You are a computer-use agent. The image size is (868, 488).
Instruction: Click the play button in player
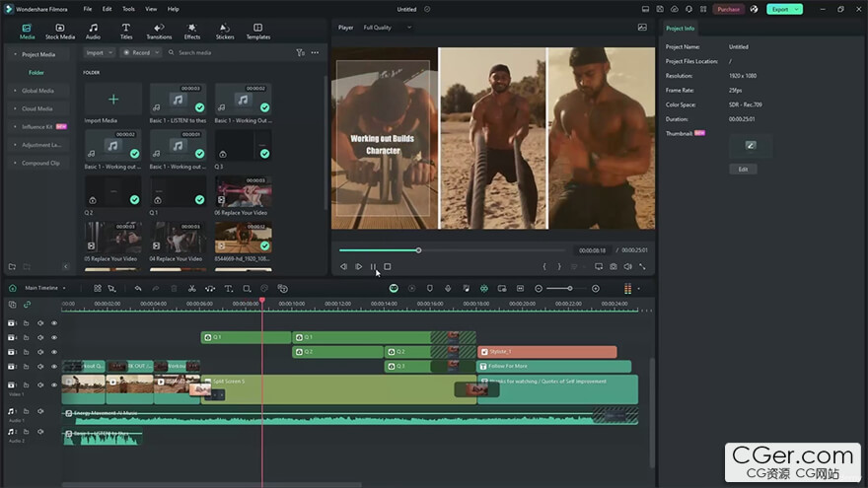359,267
